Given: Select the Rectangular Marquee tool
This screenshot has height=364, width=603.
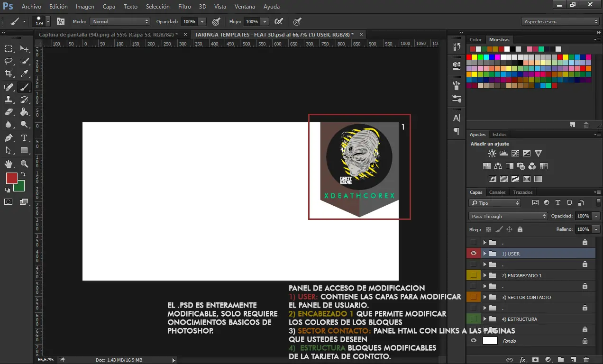Looking at the screenshot, I should click(9, 48).
